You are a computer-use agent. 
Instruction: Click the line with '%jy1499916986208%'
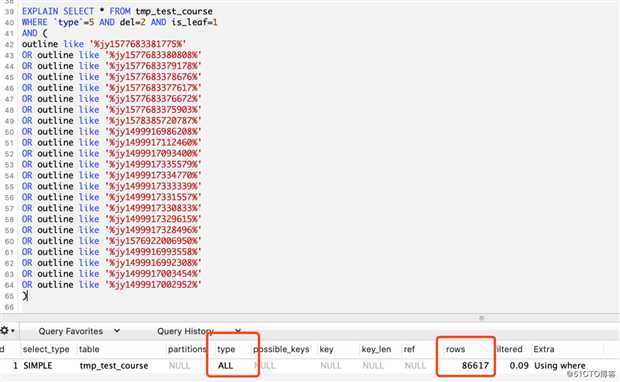112,132
